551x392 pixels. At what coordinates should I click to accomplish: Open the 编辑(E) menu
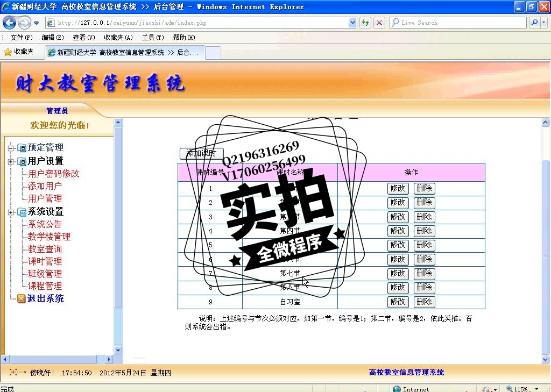point(52,38)
